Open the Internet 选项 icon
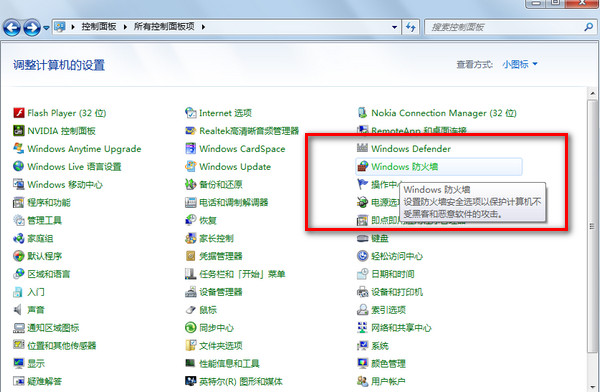The height and width of the screenshot is (392, 600). 191,113
